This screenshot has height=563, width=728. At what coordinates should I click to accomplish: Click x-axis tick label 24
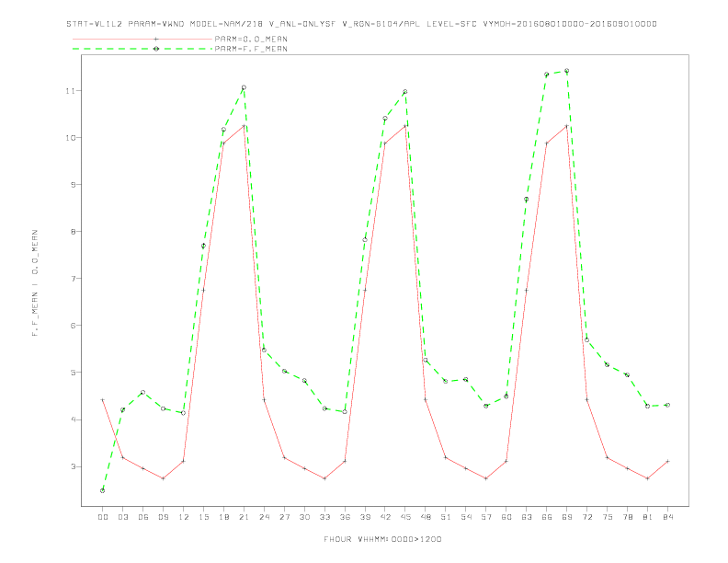point(264,517)
